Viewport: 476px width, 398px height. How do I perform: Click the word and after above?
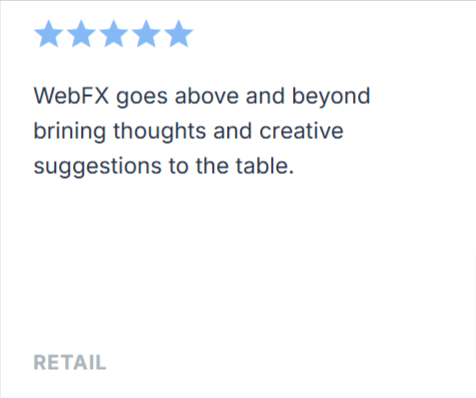point(265,96)
